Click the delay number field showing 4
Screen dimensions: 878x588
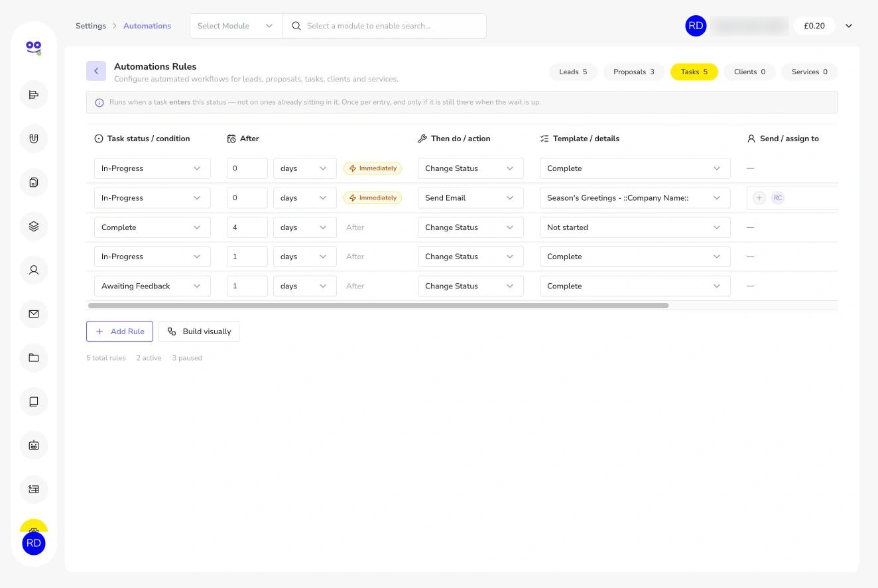tap(247, 227)
